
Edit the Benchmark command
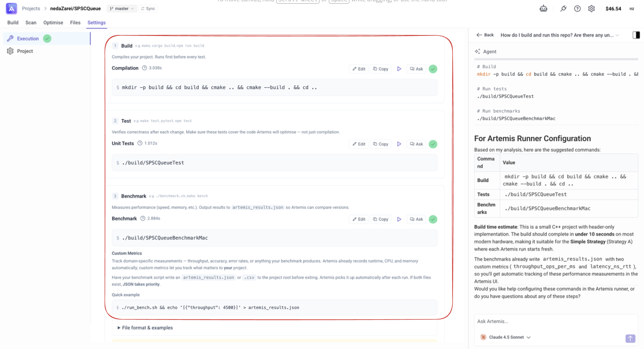(x=359, y=219)
